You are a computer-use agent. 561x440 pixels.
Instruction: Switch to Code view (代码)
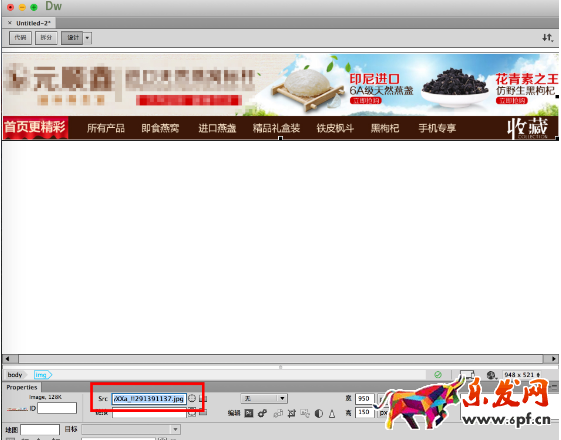pos(20,38)
